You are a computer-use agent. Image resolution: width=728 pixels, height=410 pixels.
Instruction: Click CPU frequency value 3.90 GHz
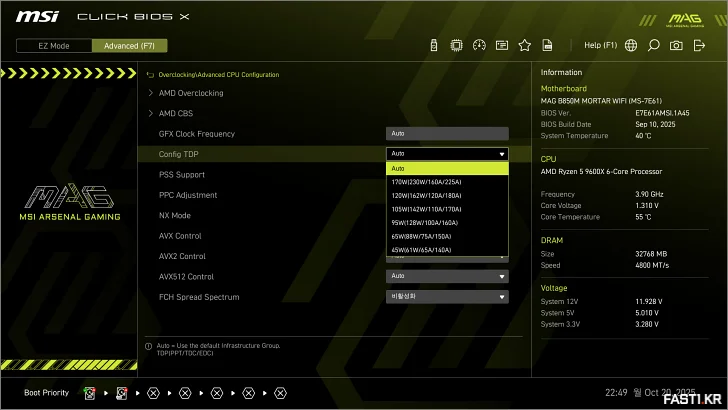[649, 194]
